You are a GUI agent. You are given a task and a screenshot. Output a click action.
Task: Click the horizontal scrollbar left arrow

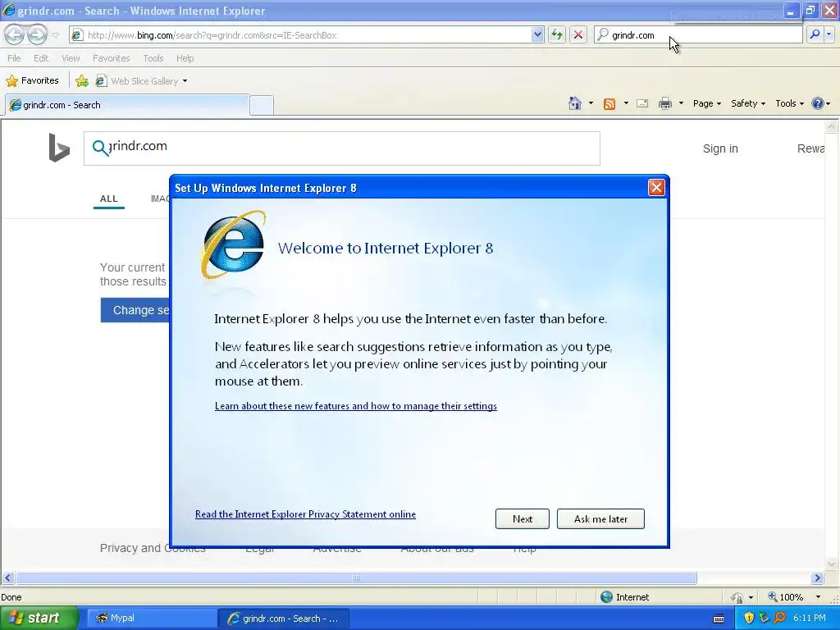pyautogui.click(x=7, y=578)
